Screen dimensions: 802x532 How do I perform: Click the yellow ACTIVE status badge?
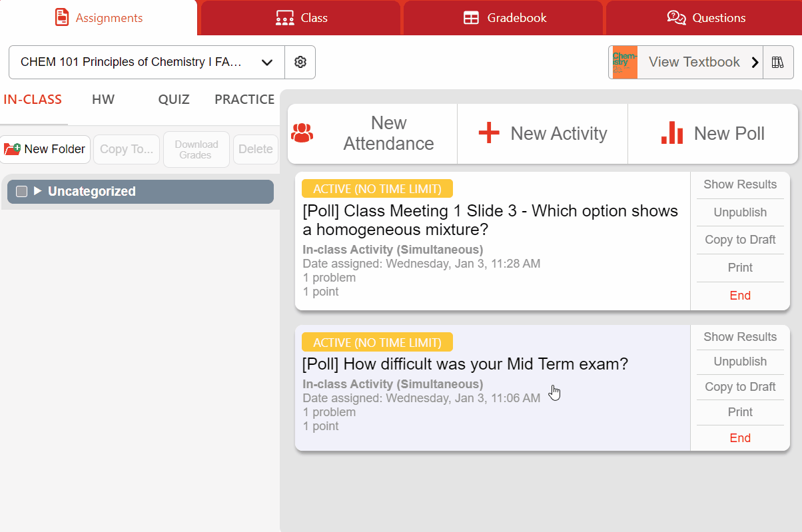(377, 188)
